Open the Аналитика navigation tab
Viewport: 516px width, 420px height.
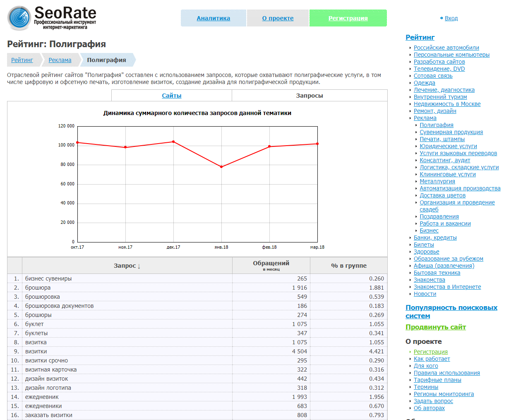click(213, 18)
